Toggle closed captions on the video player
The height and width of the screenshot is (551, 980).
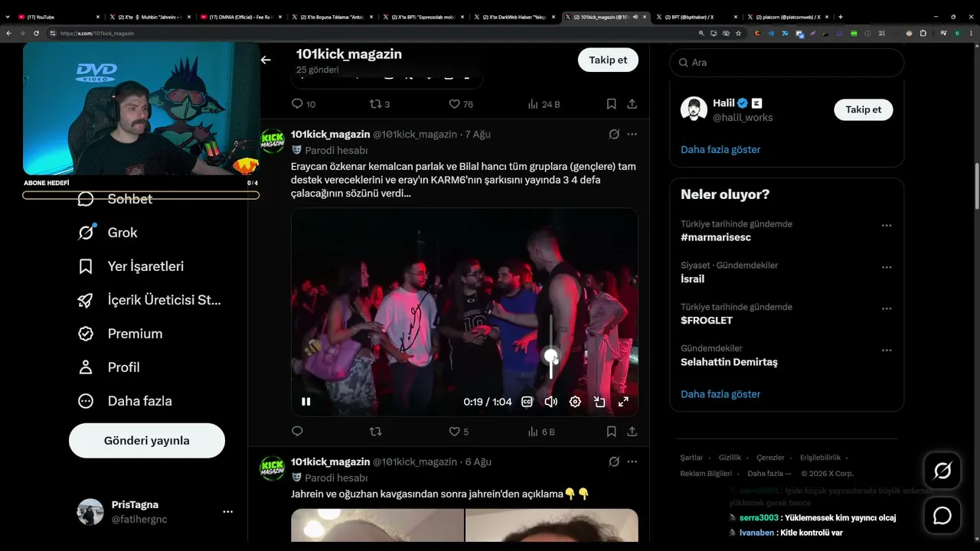click(x=527, y=402)
